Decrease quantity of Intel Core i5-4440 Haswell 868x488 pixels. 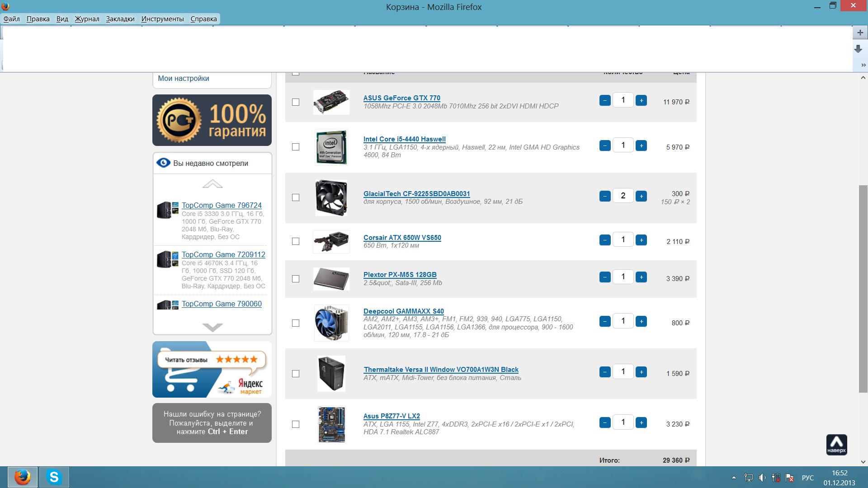605,145
